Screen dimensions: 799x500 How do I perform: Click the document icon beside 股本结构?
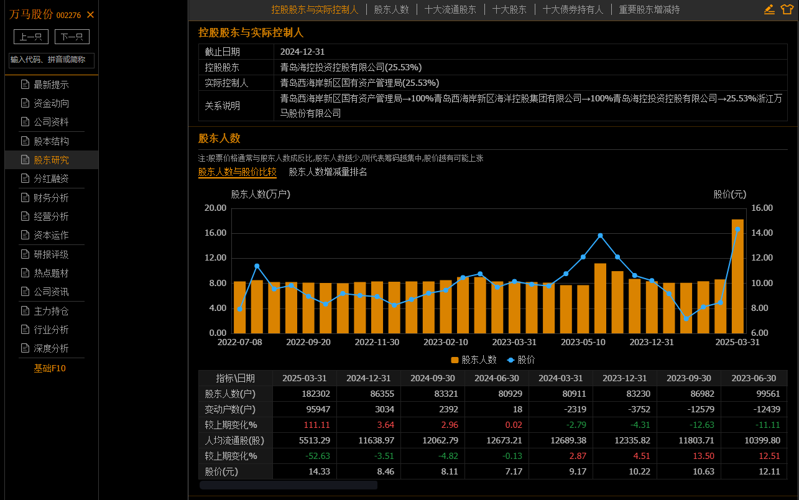pyautogui.click(x=24, y=141)
